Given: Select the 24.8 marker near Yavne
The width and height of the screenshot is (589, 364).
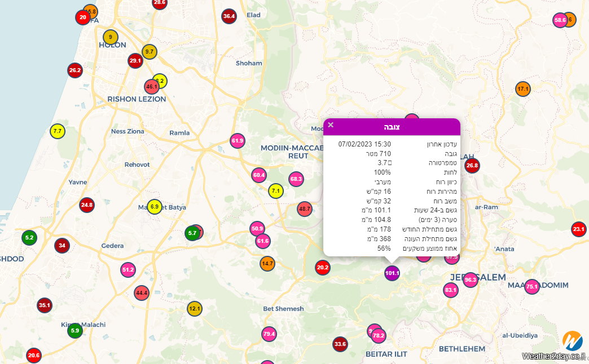Looking at the screenshot, I should (x=87, y=205).
